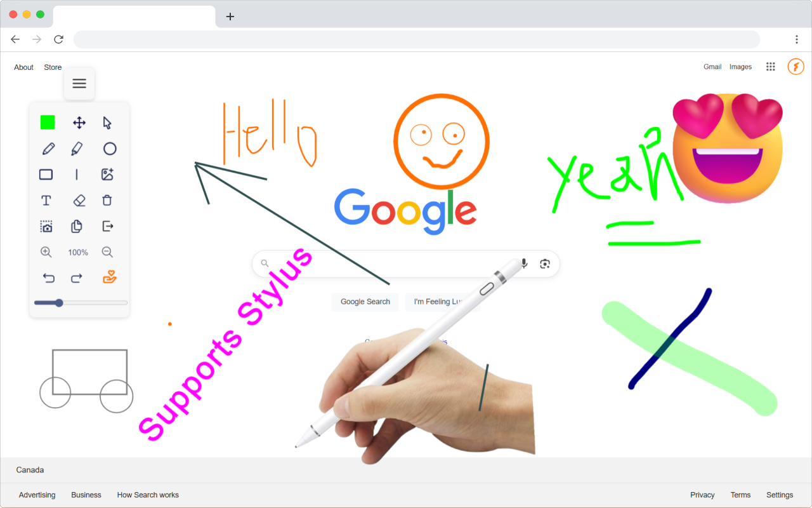Choose the Circle shape tool
This screenshot has width=812, height=508.
110,149
